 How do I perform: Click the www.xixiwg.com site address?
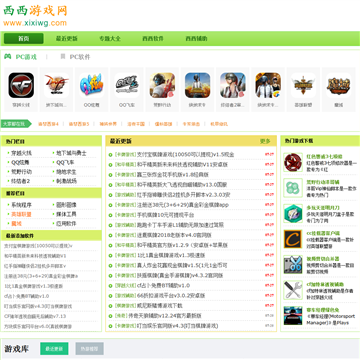tap(35, 23)
